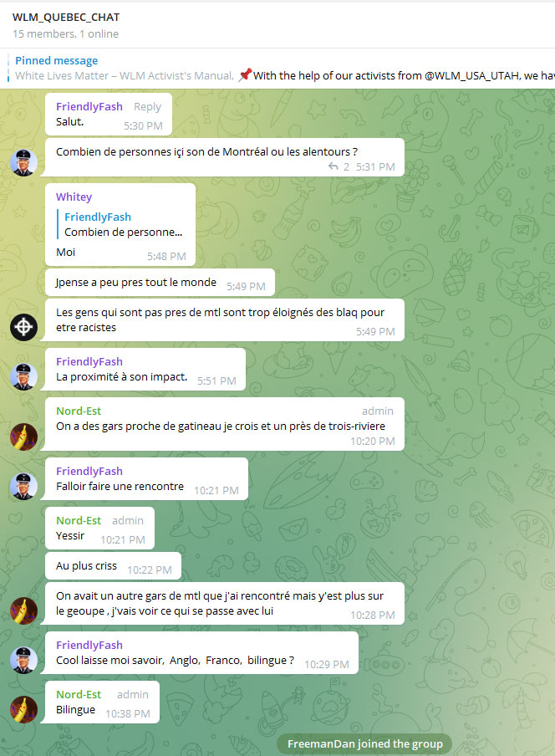Image resolution: width=555 pixels, height=756 pixels.
Task: Click FriendlyFash name above 'La proximité' message
Action: pos(89,361)
